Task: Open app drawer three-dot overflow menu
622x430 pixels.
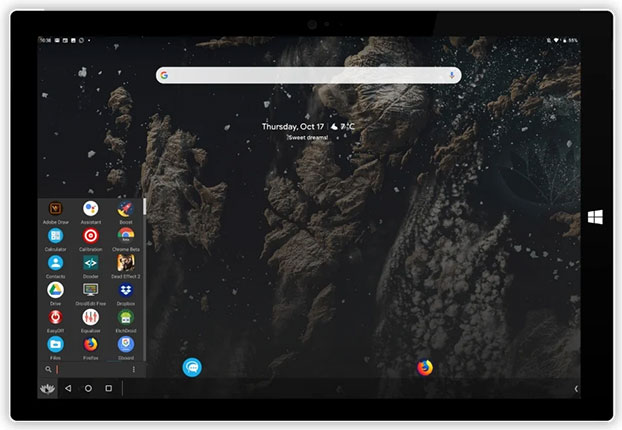Action: [134, 369]
